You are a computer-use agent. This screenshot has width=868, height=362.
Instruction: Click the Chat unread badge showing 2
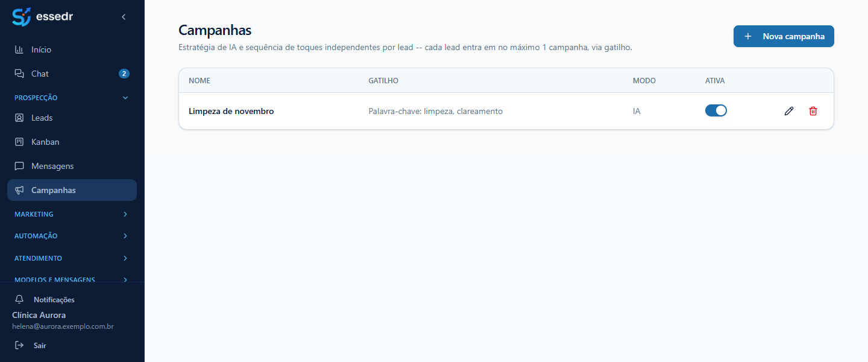tap(124, 74)
